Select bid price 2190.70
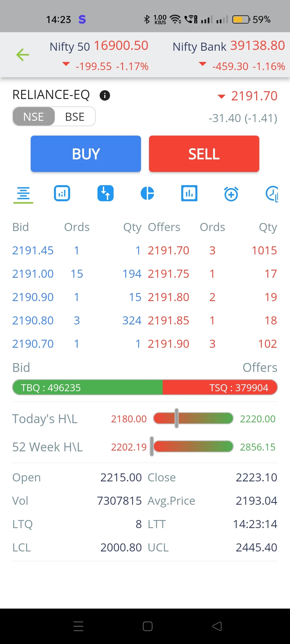The image size is (290, 644). 33,344
